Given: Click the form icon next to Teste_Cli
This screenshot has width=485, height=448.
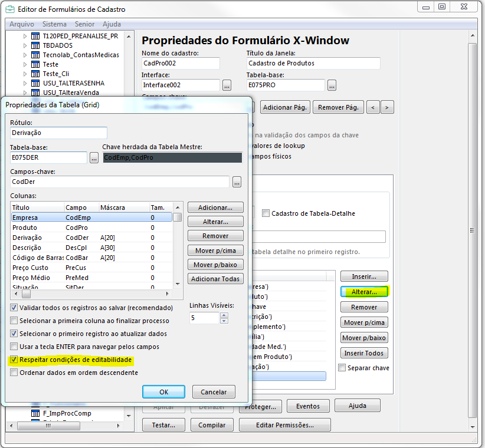Looking at the screenshot, I should [35, 74].
